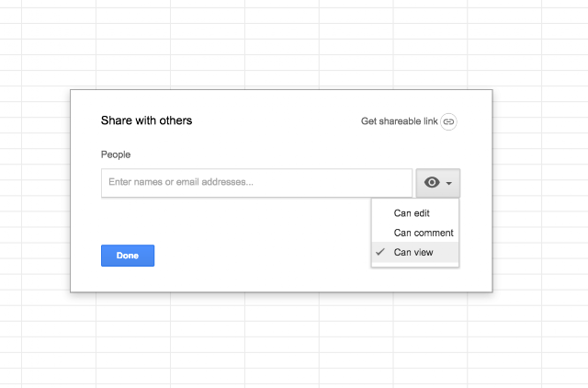This screenshot has width=588, height=388.
Task: Click spreadsheet cells right of the dialog
Action: pyautogui.click(x=541, y=190)
